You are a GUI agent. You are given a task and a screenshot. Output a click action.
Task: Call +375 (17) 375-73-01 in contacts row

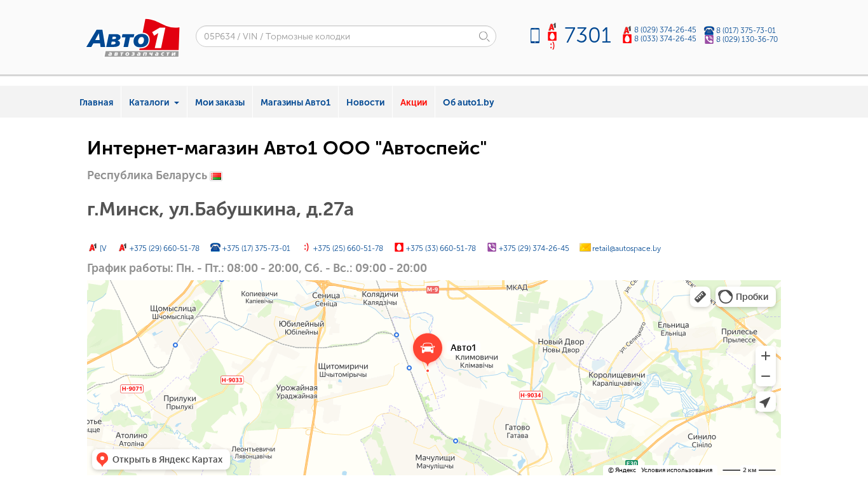(x=256, y=248)
